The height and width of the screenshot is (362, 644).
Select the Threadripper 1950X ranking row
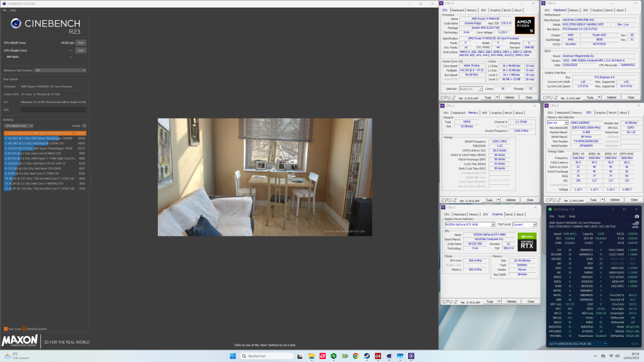coord(45,148)
